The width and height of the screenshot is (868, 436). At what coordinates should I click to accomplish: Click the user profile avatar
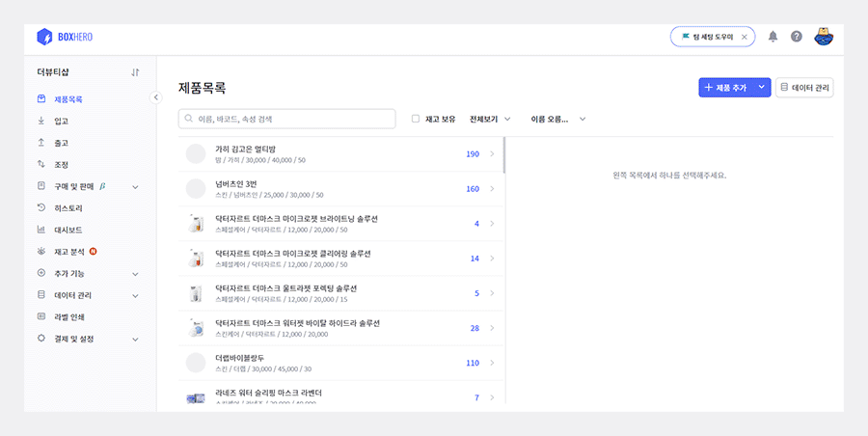tap(823, 37)
